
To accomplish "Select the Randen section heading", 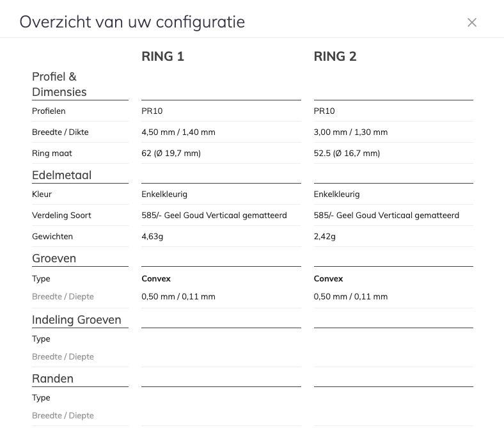I will pos(53,379).
